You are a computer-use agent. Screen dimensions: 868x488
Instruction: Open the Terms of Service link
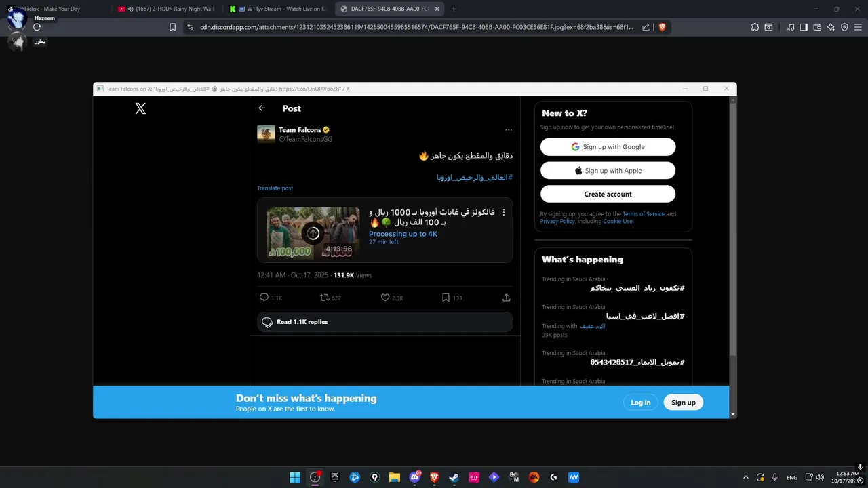(x=644, y=214)
